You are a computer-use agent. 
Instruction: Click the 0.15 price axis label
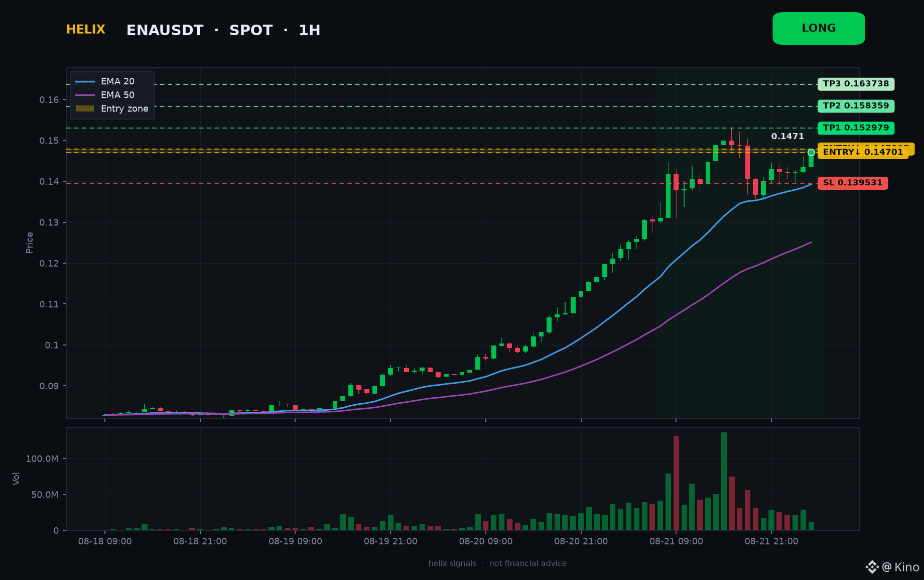coord(49,141)
